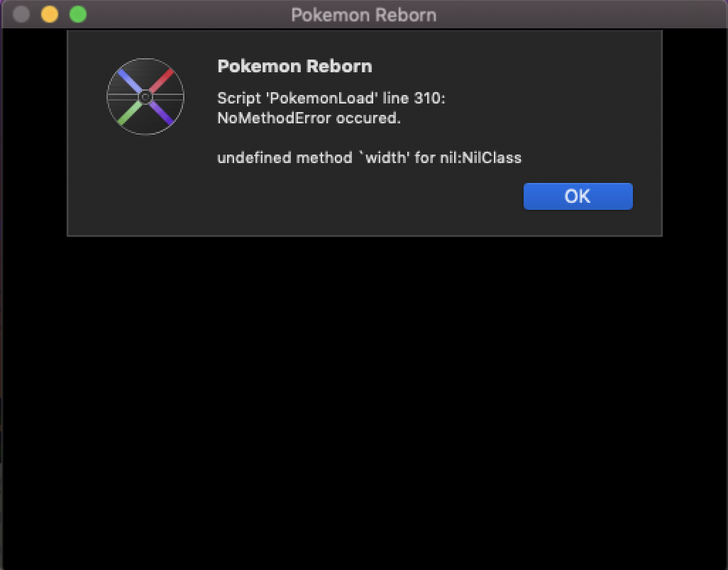Click the window title bar's empty right side

(x=580, y=15)
